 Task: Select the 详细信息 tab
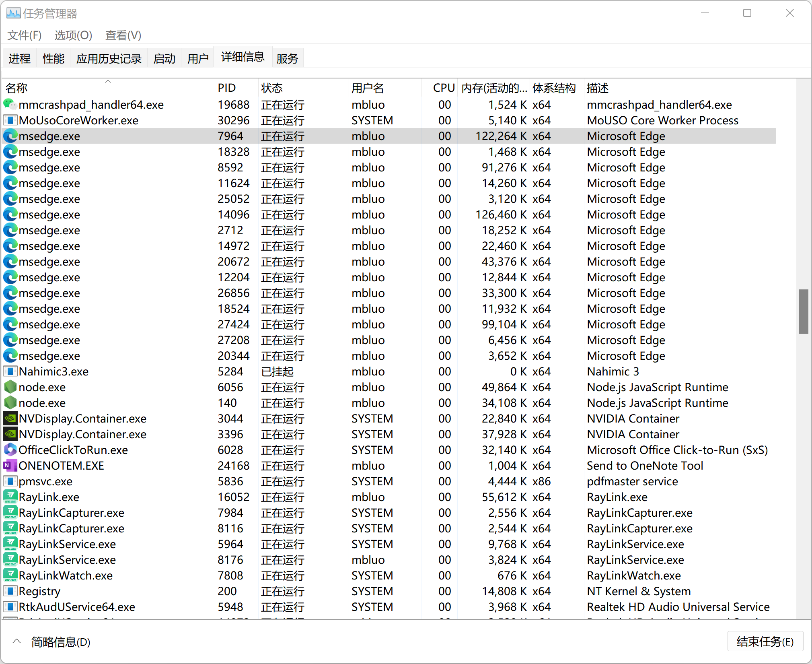click(243, 57)
